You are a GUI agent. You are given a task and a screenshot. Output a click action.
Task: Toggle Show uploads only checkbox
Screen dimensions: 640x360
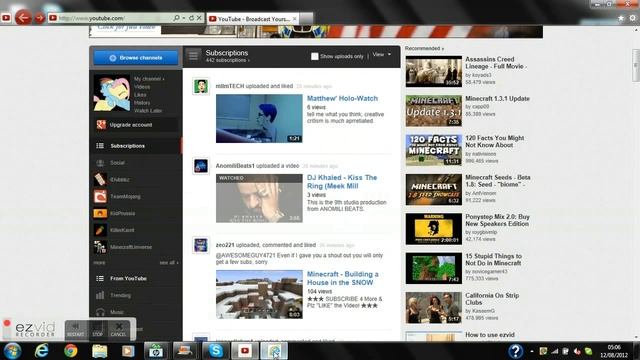point(314,56)
